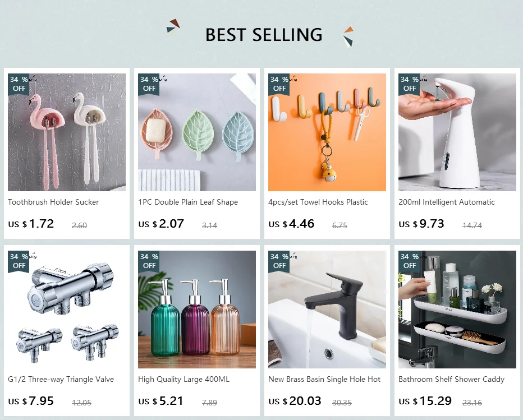Open the towel hooks product image
The width and height of the screenshot is (523, 420).
(327, 132)
